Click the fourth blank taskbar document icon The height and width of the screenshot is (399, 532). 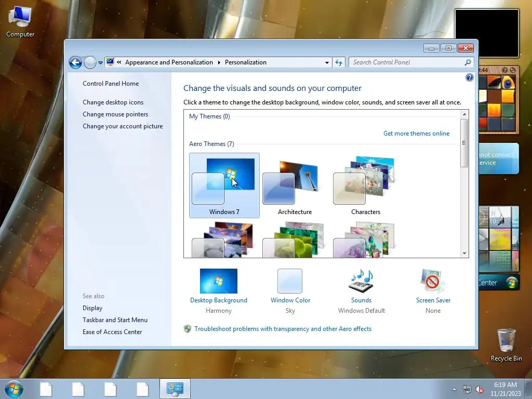[x=142, y=389]
